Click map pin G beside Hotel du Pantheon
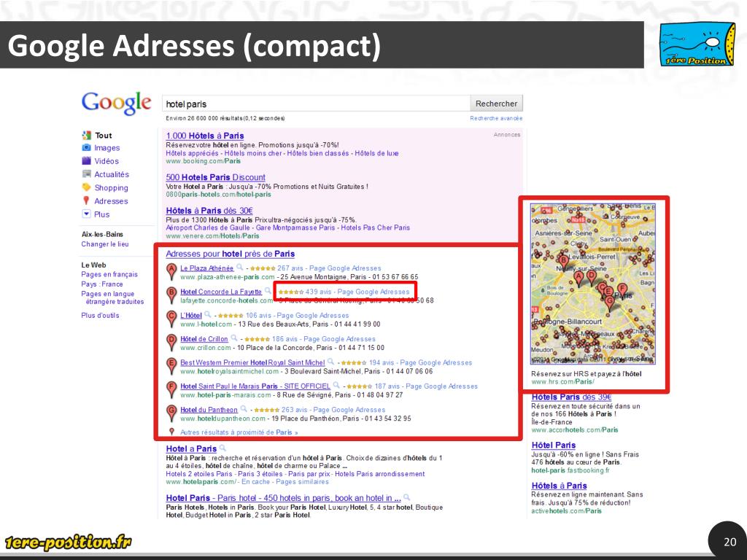Viewport: 747px width, 560px height. pos(171,413)
